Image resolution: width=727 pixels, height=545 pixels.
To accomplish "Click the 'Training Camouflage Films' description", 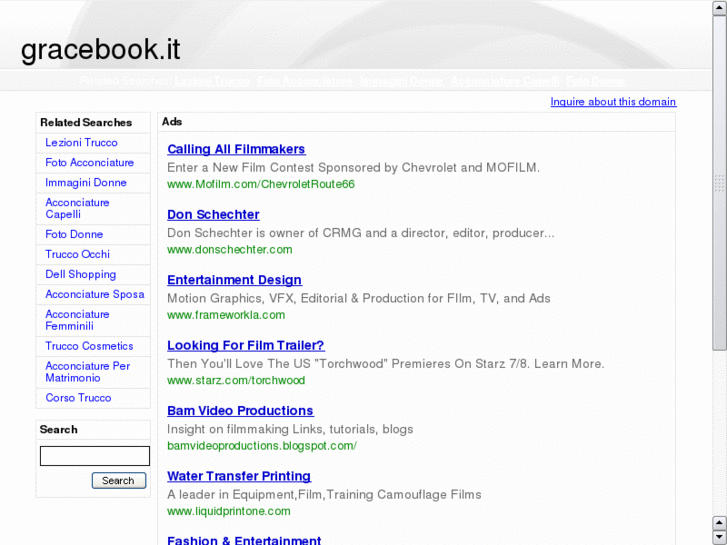I will tap(324, 494).
